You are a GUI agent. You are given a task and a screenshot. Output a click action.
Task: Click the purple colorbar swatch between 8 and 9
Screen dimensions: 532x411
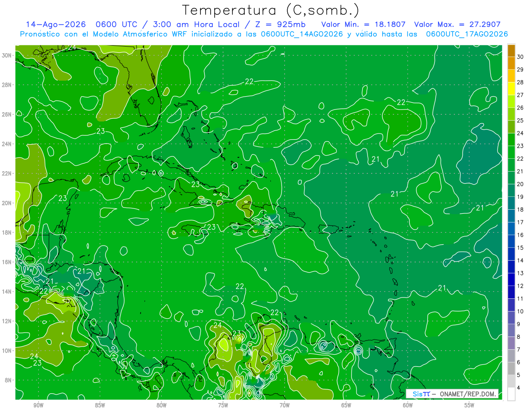click(511, 330)
